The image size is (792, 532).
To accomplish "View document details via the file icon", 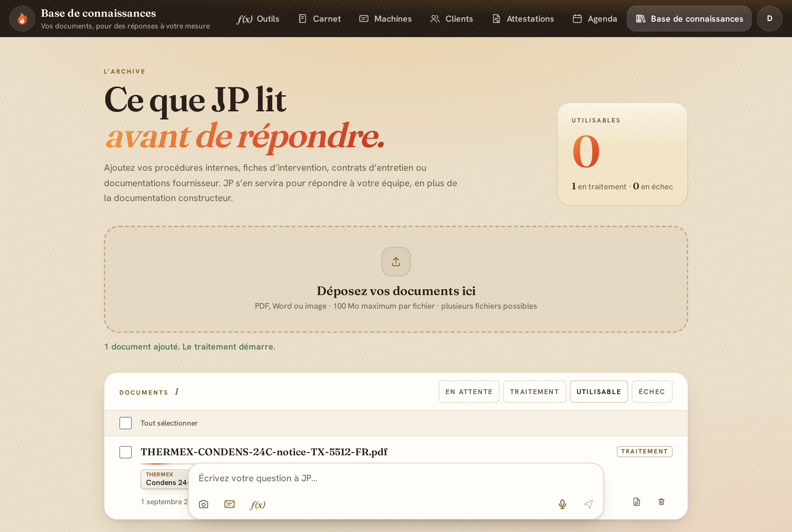I will click(x=636, y=501).
